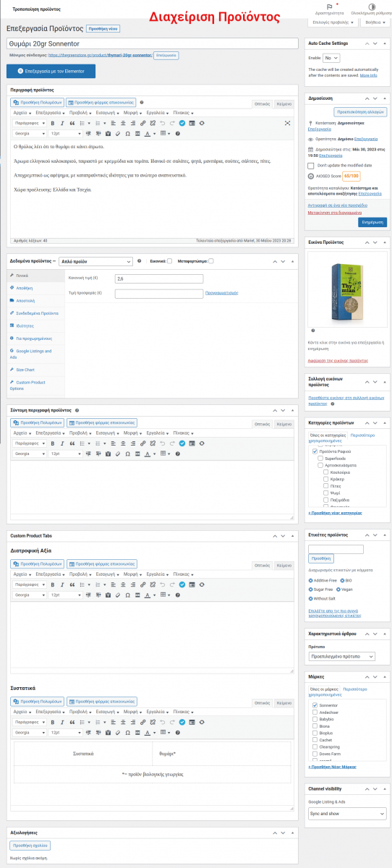Open Μορφή menu in description editor
This screenshot has height=868, width=392.
132,113
